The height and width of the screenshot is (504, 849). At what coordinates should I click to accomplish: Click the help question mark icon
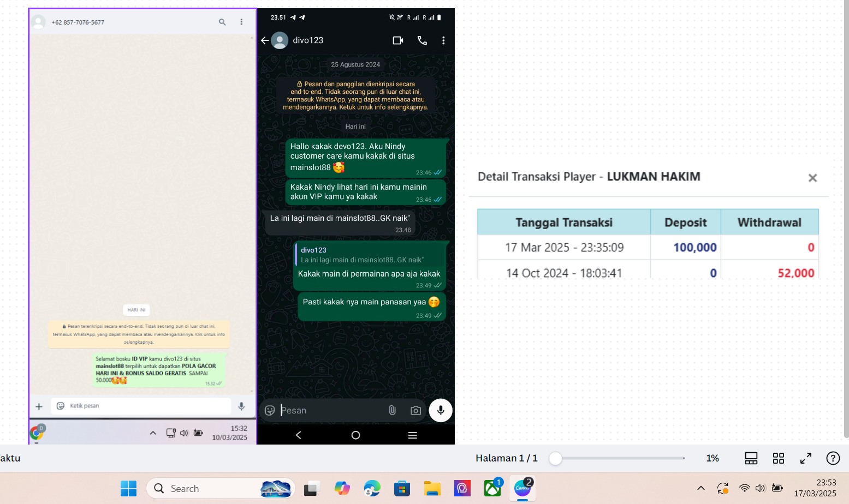click(833, 458)
